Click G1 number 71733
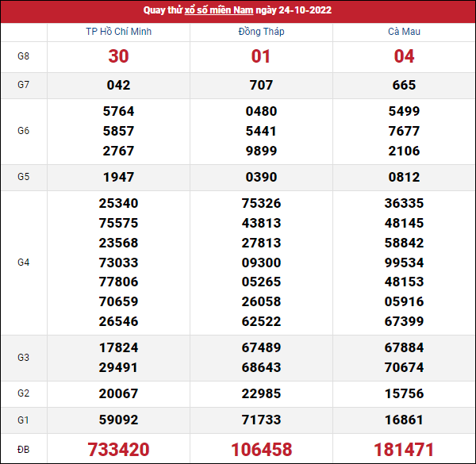This screenshot has height=464, width=476. (x=261, y=420)
